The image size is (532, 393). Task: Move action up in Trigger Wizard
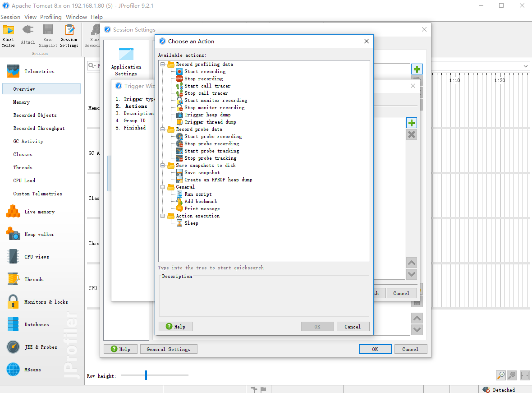coord(412,263)
